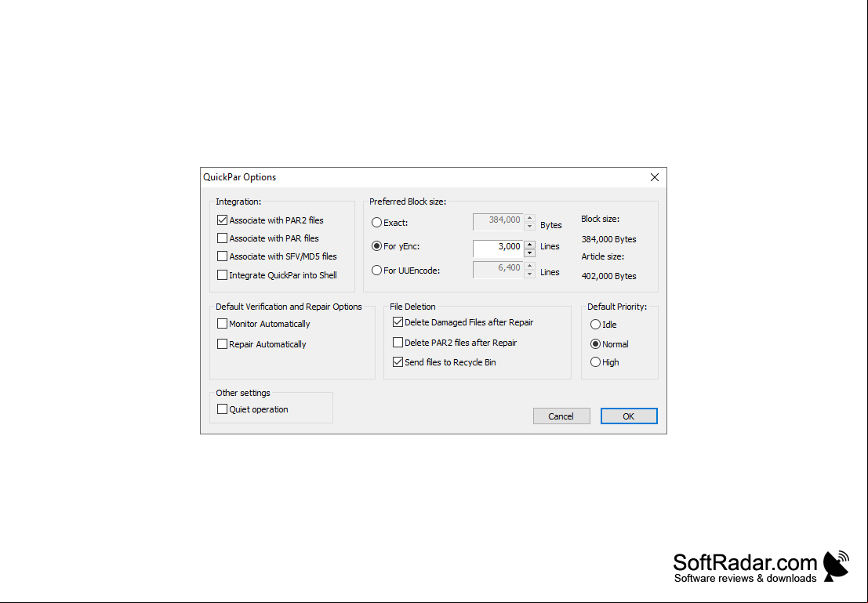This screenshot has width=868, height=603.
Task: Click the 'Default Verification and Repair Options' label
Action: click(x=289, y=307)
